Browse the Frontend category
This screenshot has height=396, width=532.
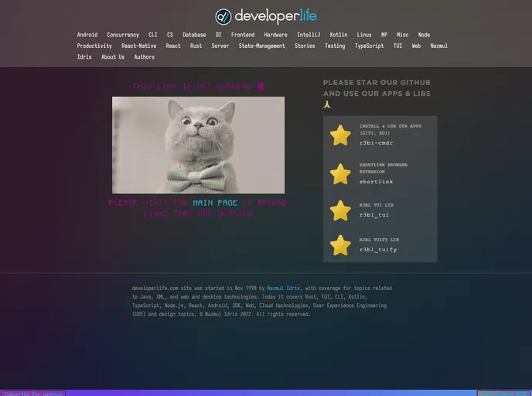pos(243,35)
